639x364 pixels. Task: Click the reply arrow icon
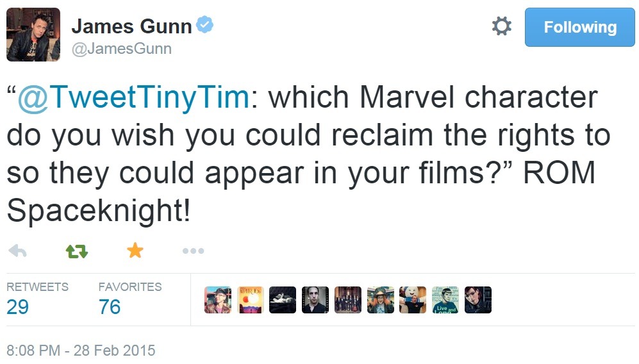click(x=17, y=251)
